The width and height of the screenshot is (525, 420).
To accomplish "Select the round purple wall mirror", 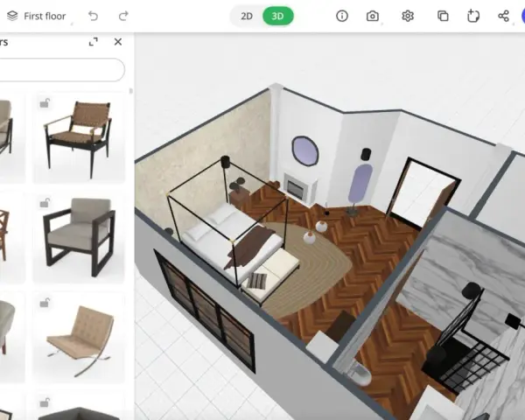I will click(304, 150).
